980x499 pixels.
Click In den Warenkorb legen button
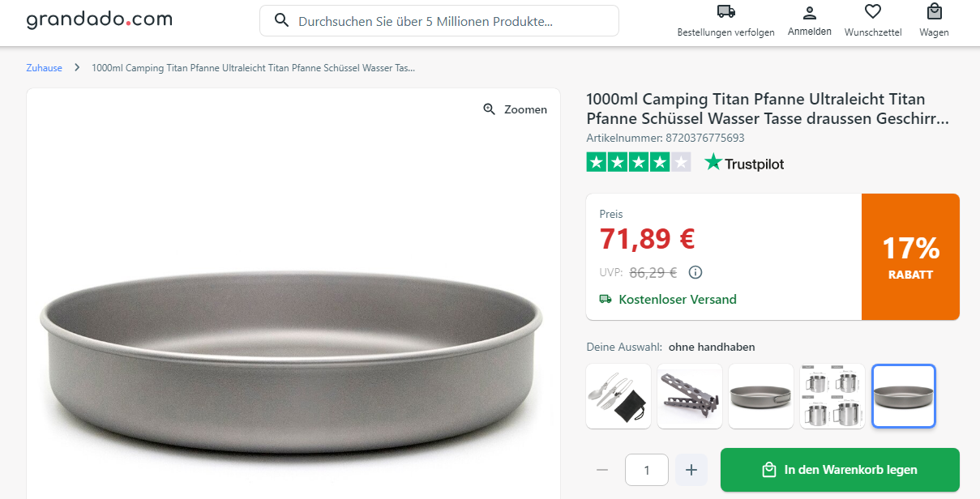click(839, 470)
